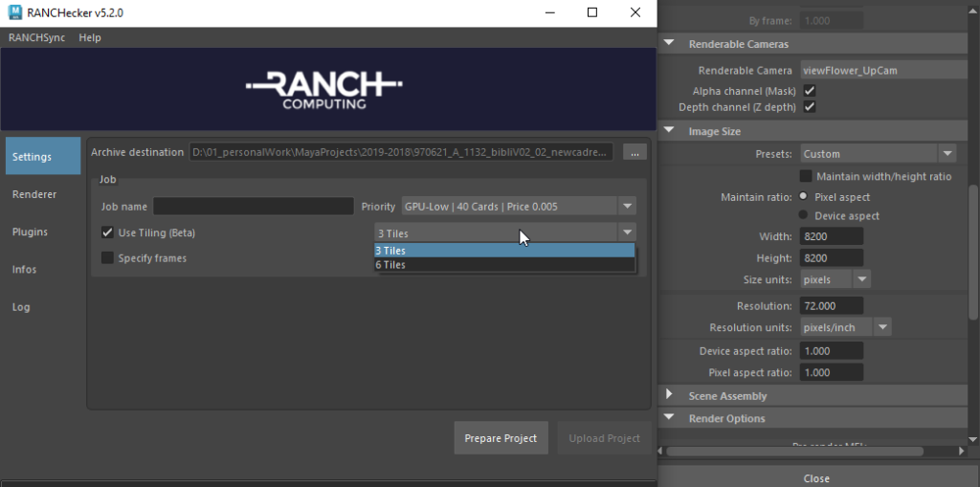Click the Render Settings horizontal scrollbar
Image resolution: width=980 pixels, height=487 pixels.
click(794, 451)
